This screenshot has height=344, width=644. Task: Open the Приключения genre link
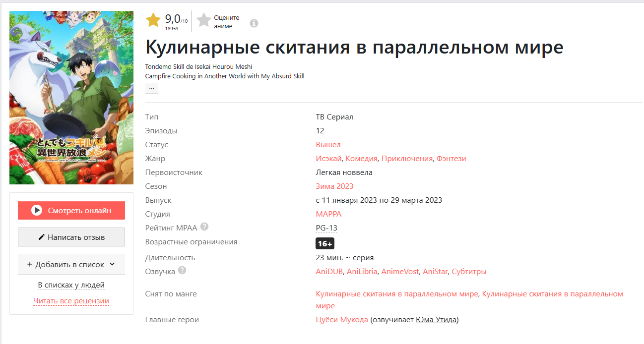(x=408, y=159)
